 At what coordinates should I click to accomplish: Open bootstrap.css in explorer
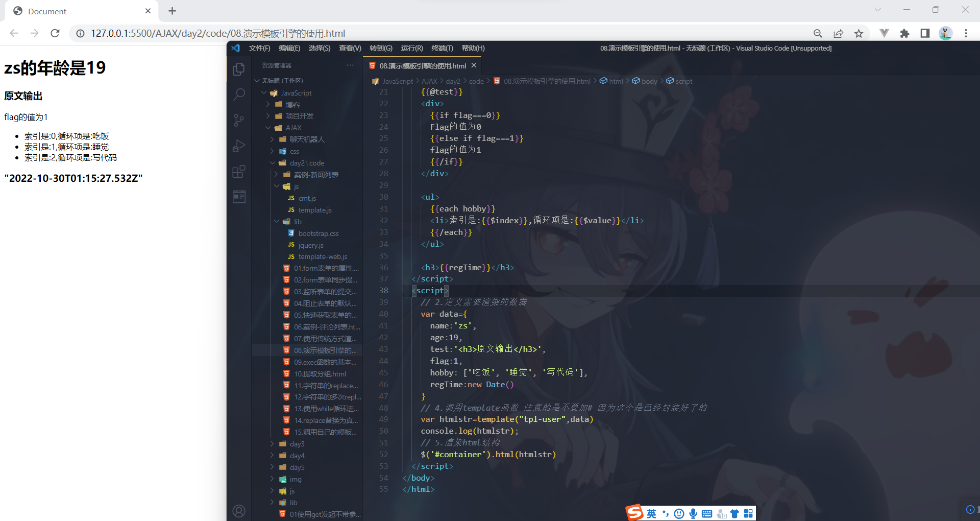[307, 233]
